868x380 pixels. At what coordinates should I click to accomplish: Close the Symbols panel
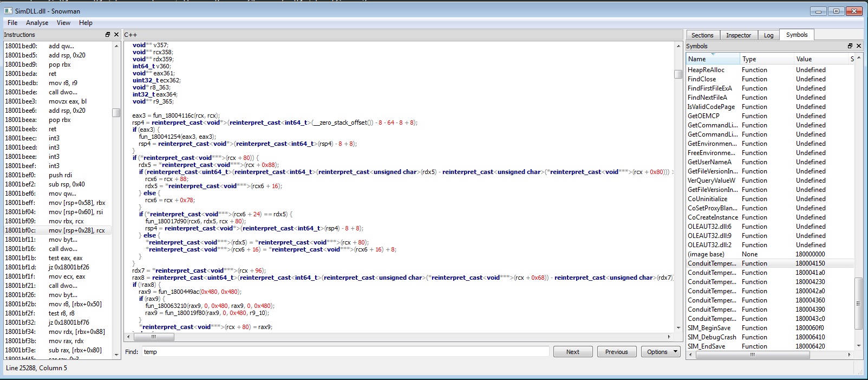pyautogui.click(x=859, y=46)
